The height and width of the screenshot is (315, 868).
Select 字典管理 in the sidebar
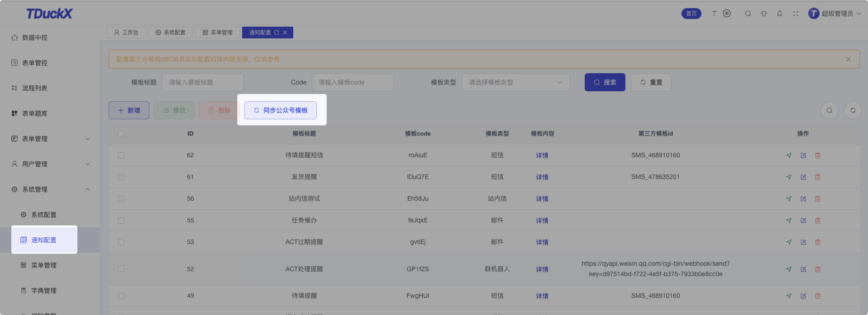(x=50, y=291)
